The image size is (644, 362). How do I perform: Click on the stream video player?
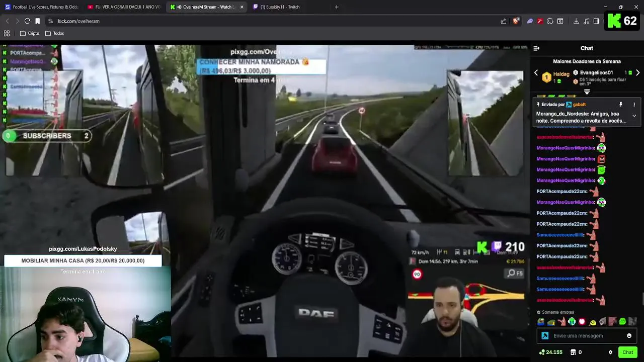(265, 201)
